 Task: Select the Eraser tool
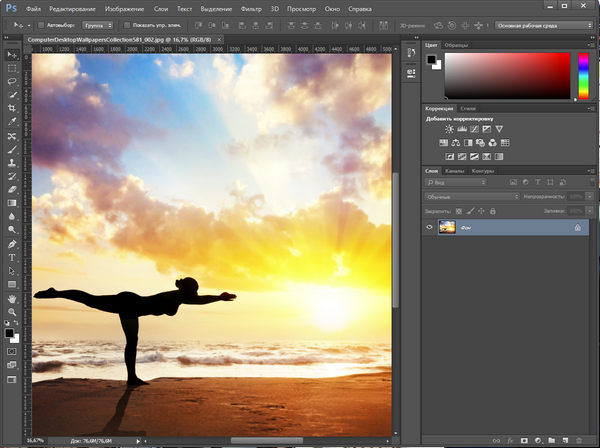point(12,188)
